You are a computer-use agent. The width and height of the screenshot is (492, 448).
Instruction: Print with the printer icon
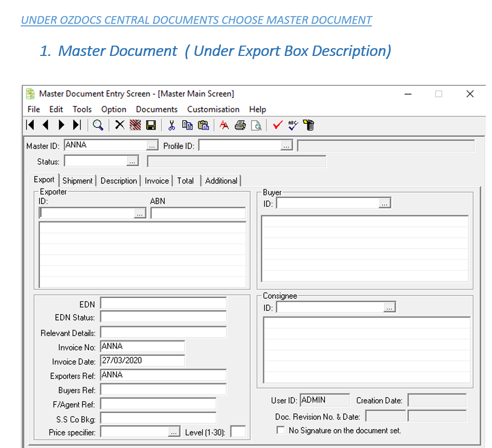pos(241,125)
